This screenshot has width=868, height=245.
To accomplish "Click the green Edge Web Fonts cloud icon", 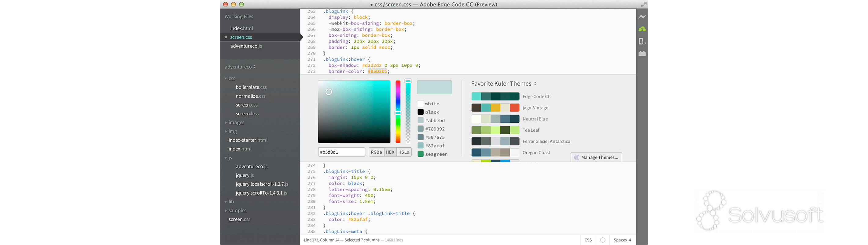I will pyautogui.click(x=642, y=29).
